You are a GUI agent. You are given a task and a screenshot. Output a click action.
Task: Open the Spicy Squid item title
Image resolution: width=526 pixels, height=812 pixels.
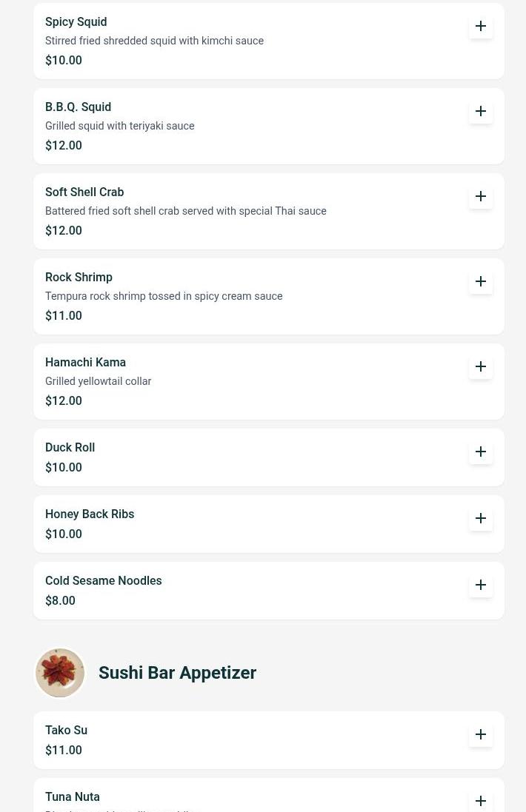coord(76,21)
